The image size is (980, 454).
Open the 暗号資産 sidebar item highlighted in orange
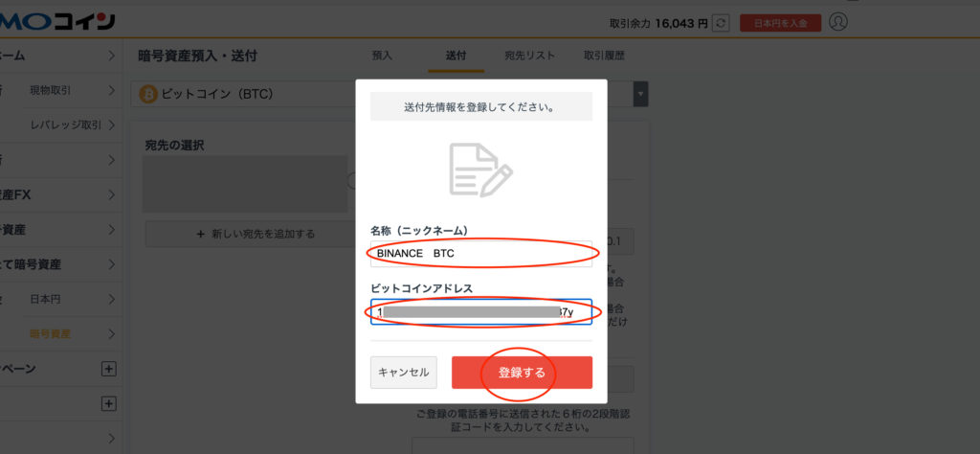coord(50,334)
